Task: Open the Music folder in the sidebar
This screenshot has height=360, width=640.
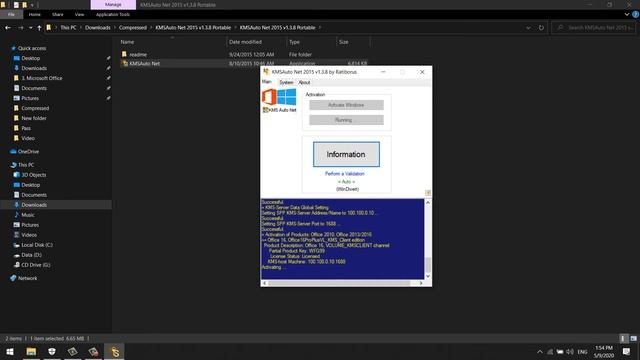Action: coord(28,215)
